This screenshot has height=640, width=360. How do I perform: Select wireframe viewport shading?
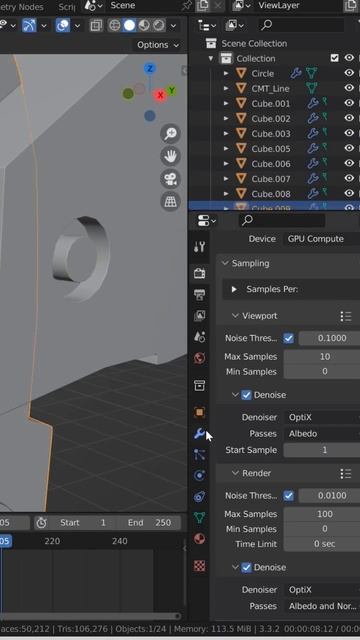click(115, 26)
